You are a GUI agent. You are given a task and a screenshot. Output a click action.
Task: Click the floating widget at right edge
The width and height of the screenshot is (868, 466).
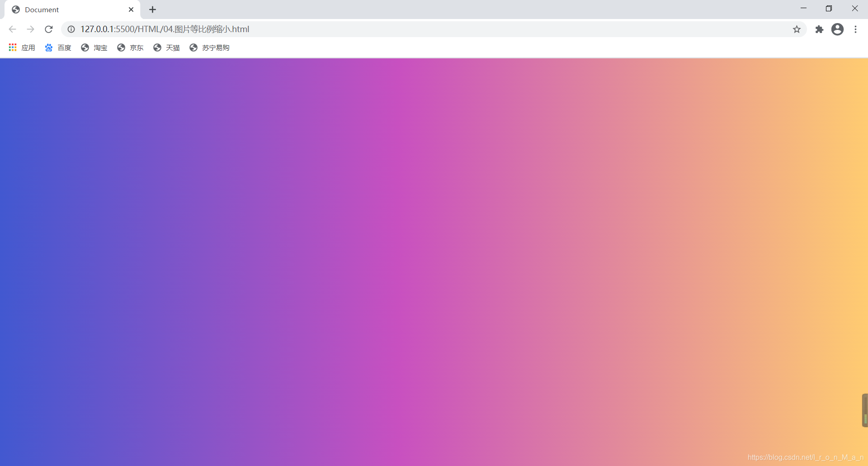pos(865,410)
